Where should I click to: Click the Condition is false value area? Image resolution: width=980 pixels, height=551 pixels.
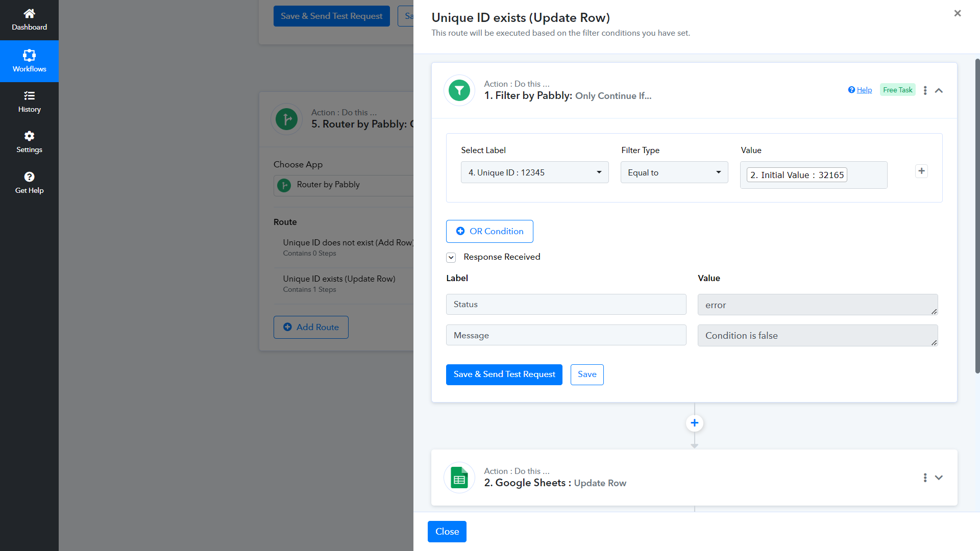click(x=818, y=336)
